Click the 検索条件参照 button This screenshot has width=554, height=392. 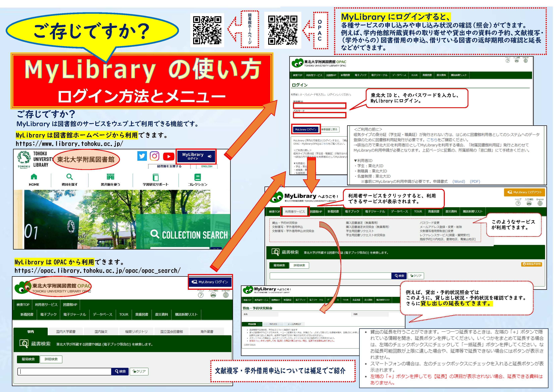pos(532,264)
